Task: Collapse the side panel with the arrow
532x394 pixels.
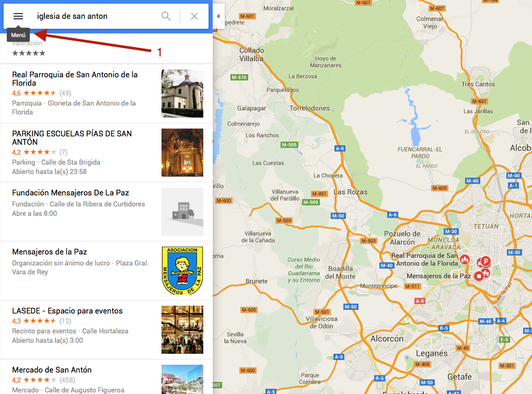Action: [x=218, y=16]
